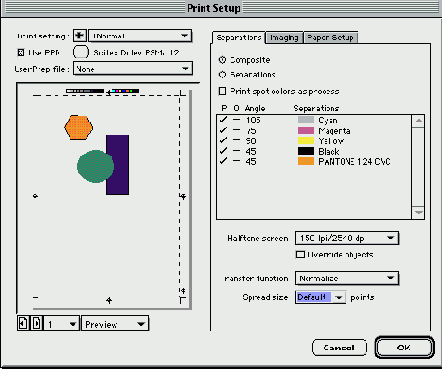Open the Preview mode dropdown
442x369 pixels.
[115, 323]
